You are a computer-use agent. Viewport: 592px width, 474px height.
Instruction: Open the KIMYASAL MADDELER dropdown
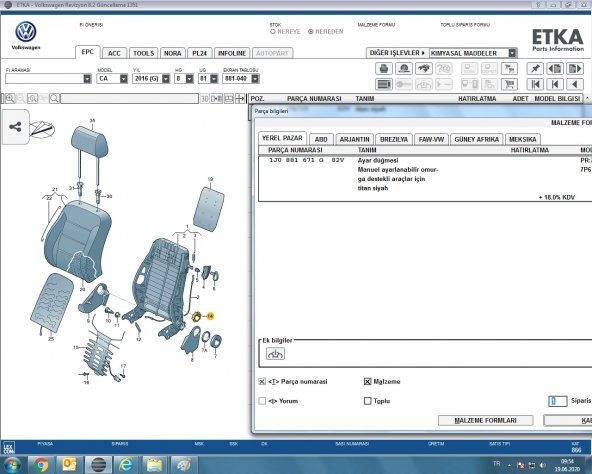click(x=512, y=53)
